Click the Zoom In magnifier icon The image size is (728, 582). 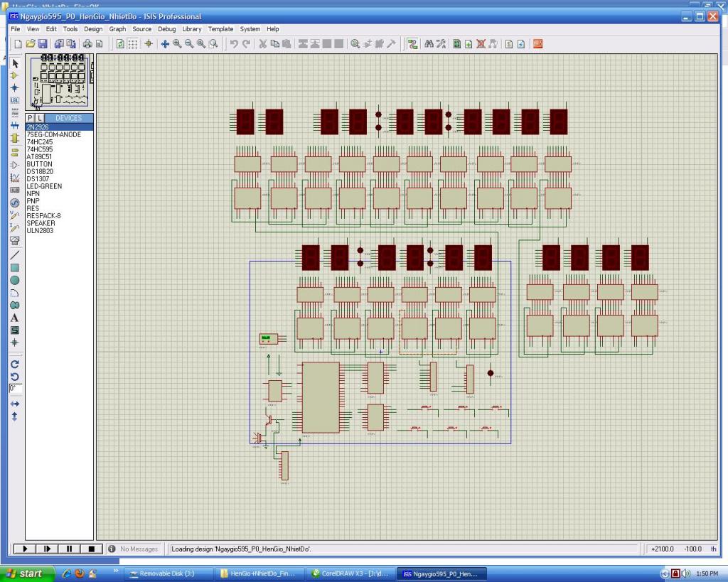(177, 44)
